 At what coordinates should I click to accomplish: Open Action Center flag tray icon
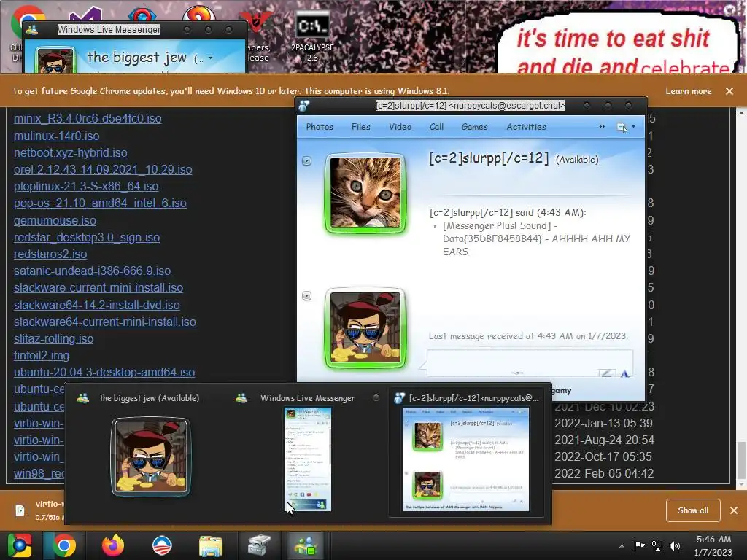pyautogui.click(x=639, y=545)
